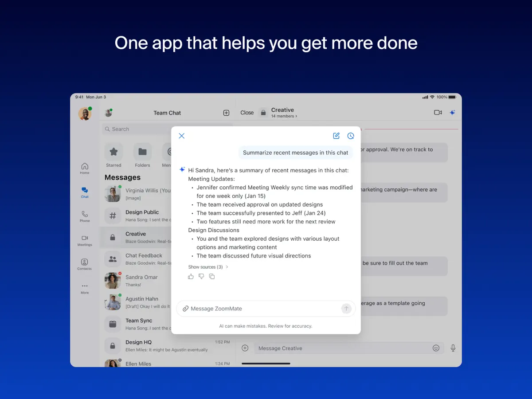Open the Phone tab in the sidebar

coord(85,216)
